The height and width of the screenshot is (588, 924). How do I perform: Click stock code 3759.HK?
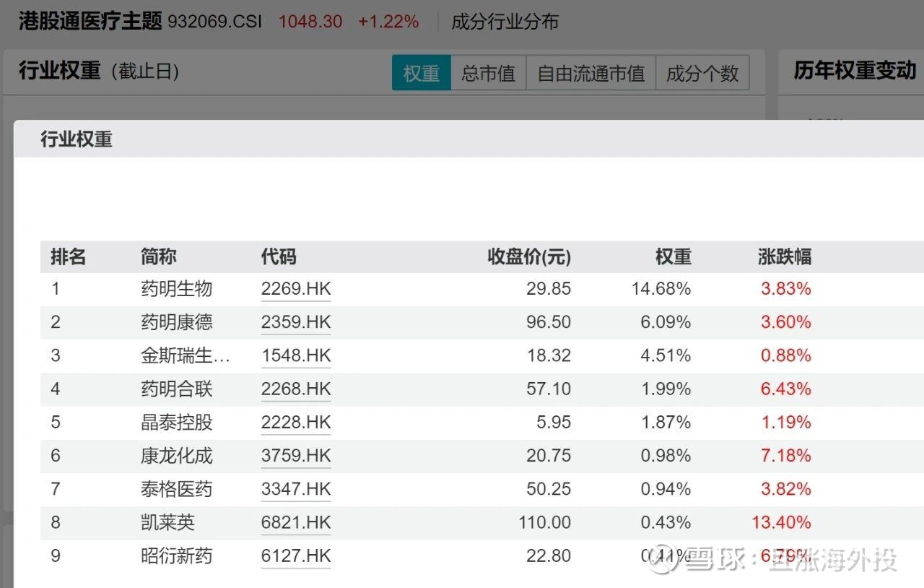296,456
